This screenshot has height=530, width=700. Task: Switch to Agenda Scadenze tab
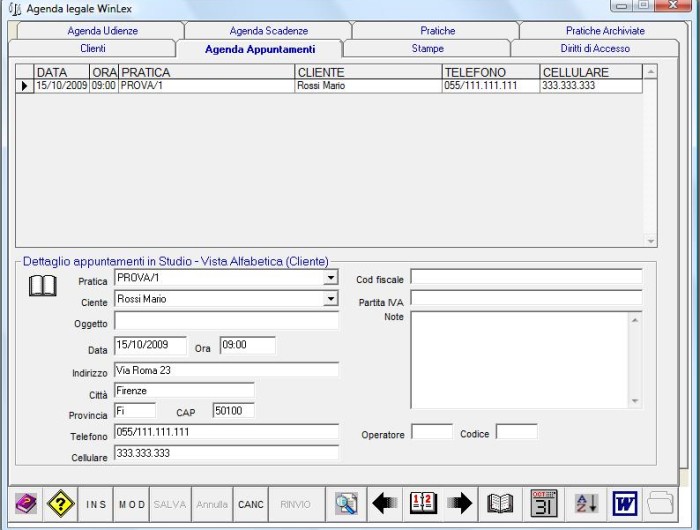pos(269,31)
